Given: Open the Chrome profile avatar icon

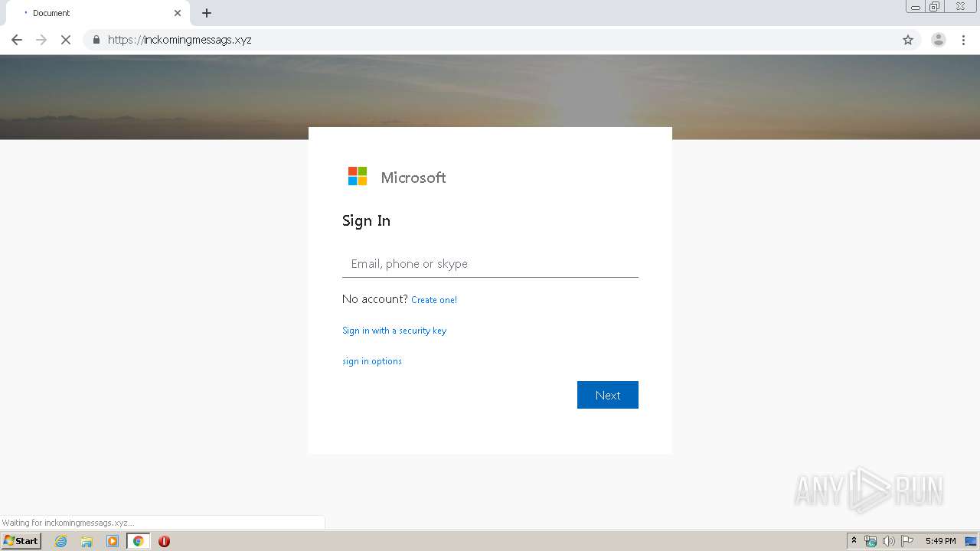Looking at the screenshot, I should coord(939,40).
